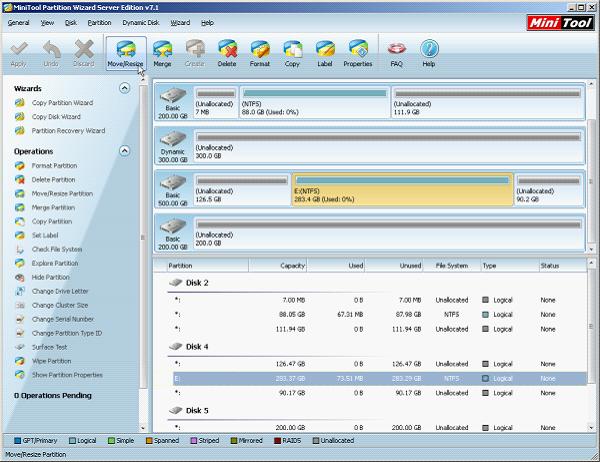Click the Format toolbar icon
The image size is (600, 462).
pyautogui.click(x=260, y=49)
